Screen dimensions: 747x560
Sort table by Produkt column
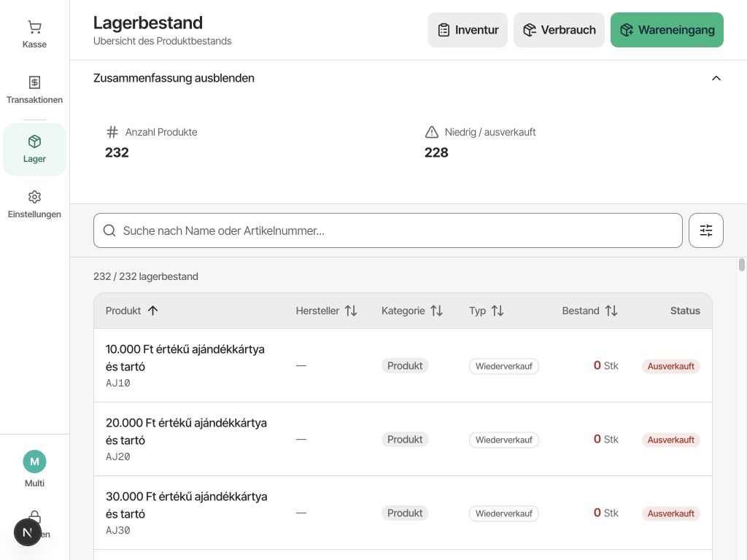click(131, 311)
